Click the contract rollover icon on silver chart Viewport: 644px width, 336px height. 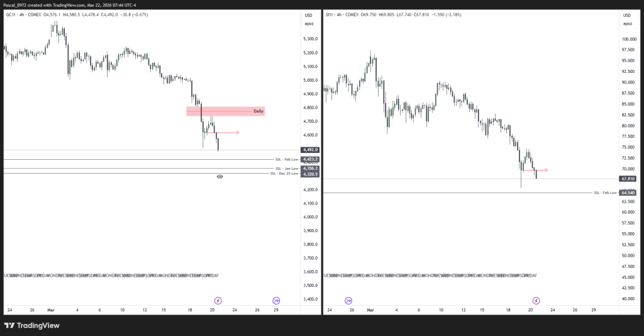[348, 301]
